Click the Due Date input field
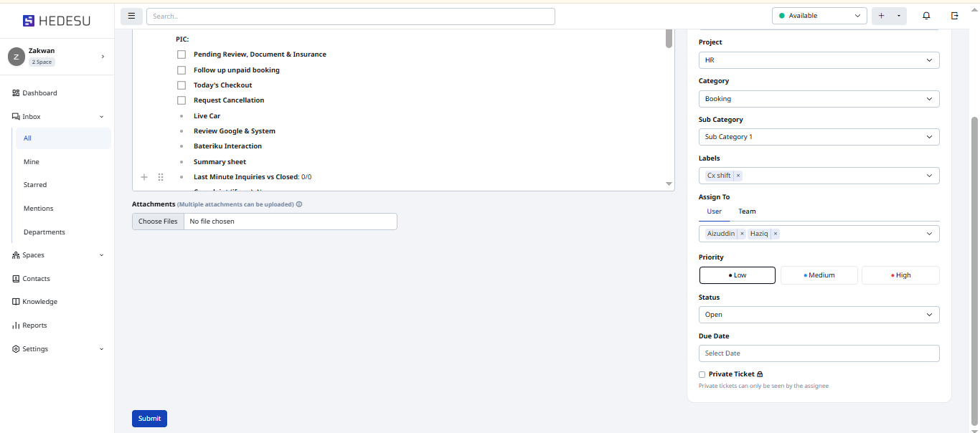This screenshot has width=980, height=433. [819, 353]
